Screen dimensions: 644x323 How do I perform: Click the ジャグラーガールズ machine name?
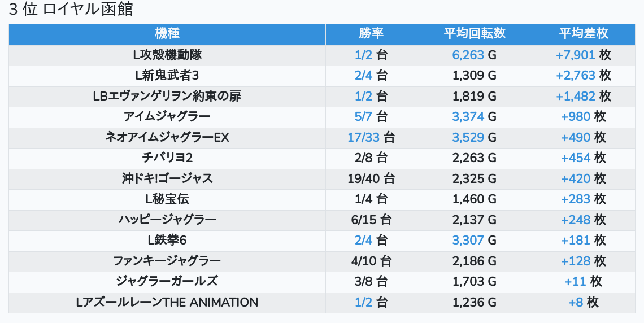167,281
